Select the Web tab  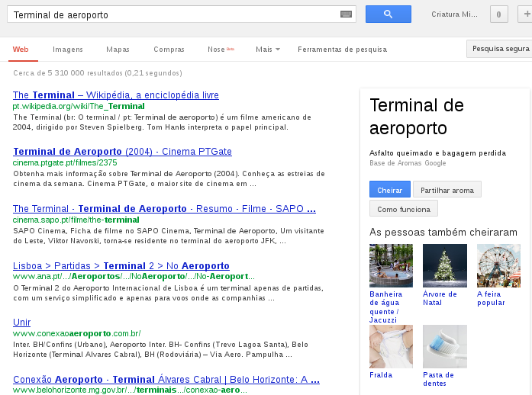(21, 50)
